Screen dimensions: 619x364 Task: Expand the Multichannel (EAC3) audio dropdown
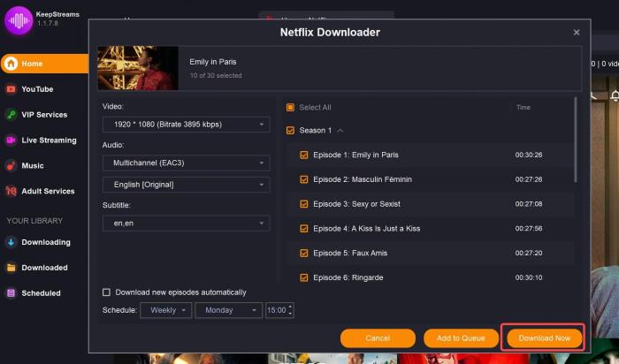click(x=186, y=163)
